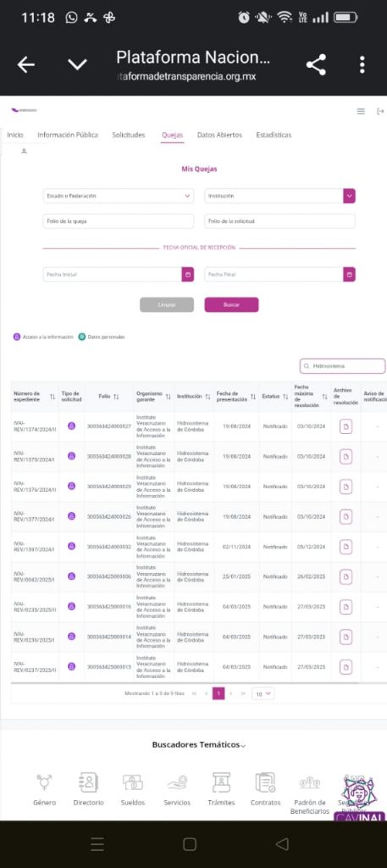
Task: Expand the Estado o Federación dropdown
Action: tap(119, 196)
